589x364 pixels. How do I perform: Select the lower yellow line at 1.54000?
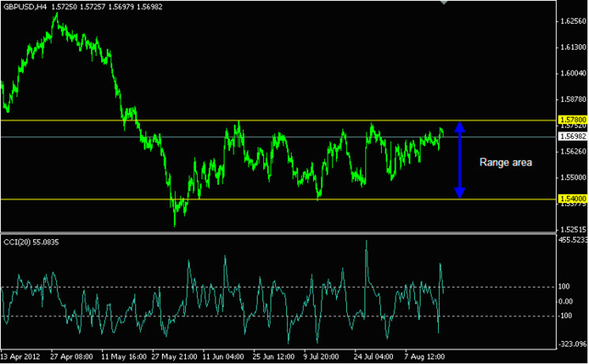[278, 199]
